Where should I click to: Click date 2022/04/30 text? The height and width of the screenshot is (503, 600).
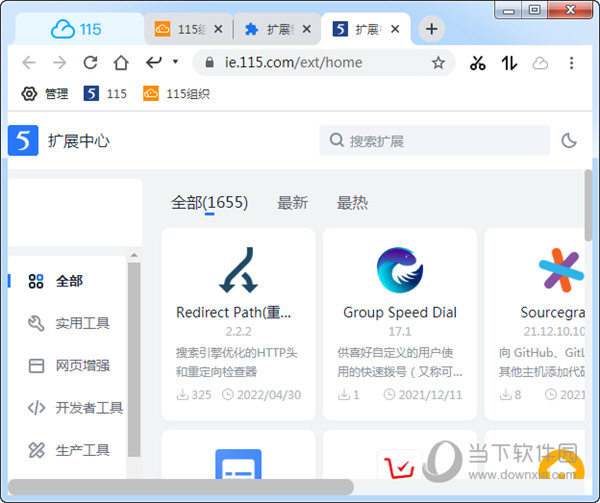click(269, 395)
